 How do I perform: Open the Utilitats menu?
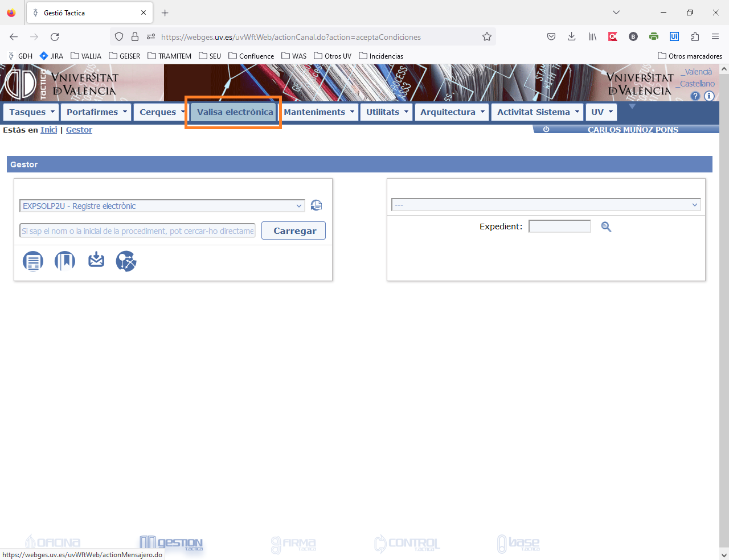tap(387, 112)
